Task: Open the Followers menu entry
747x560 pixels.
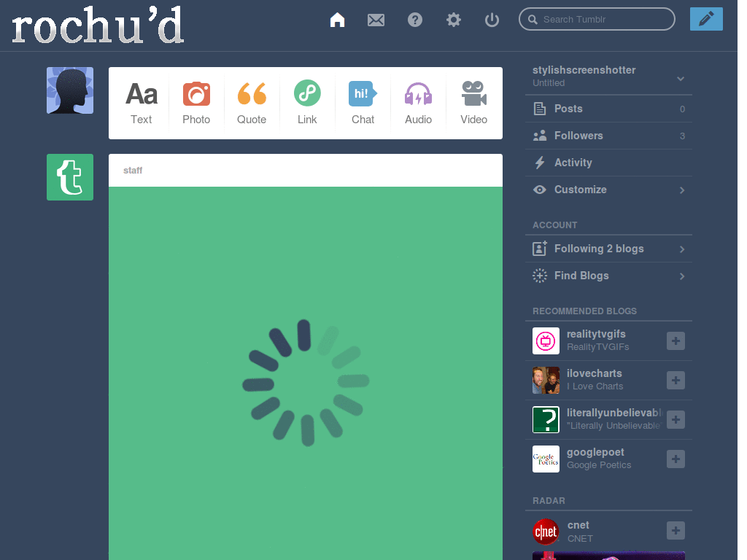Action: point(608,136)
